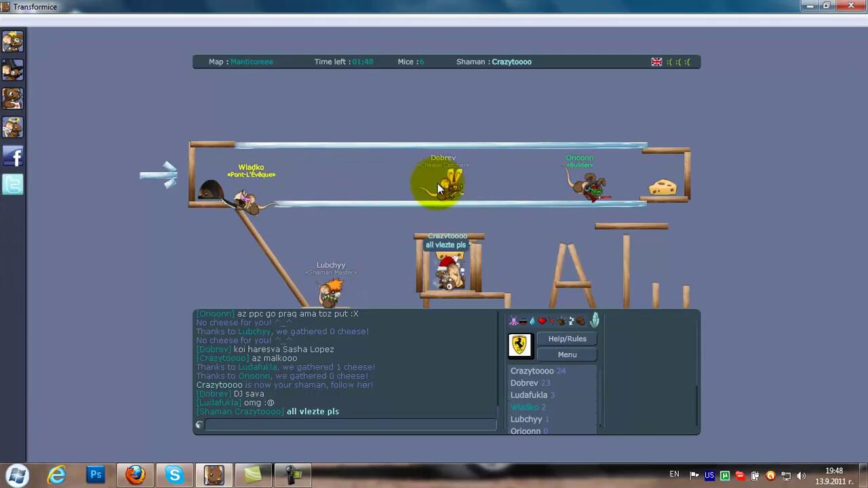Select Dobrev in the player score list
This screenshot has height=488, width=868.
pyautogui.click(x=524, y=383)
